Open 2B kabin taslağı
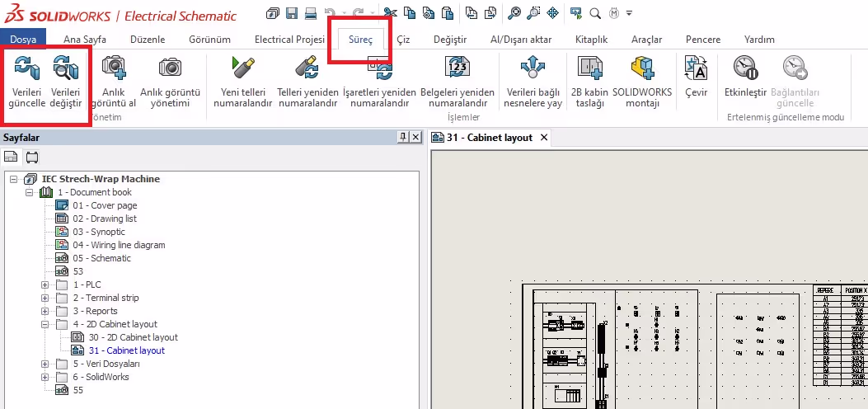Screen dimensions: 868x409 point(589,68)
